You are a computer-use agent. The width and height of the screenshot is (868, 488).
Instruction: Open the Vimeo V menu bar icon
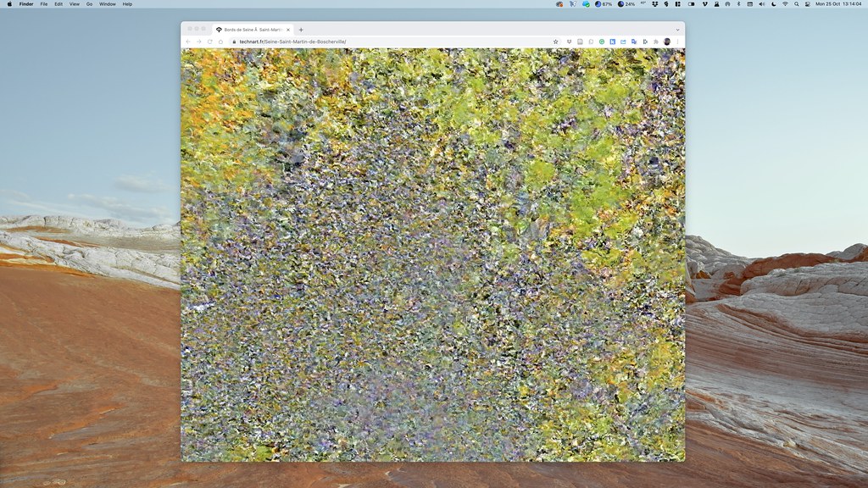click(x=704, y=4)
